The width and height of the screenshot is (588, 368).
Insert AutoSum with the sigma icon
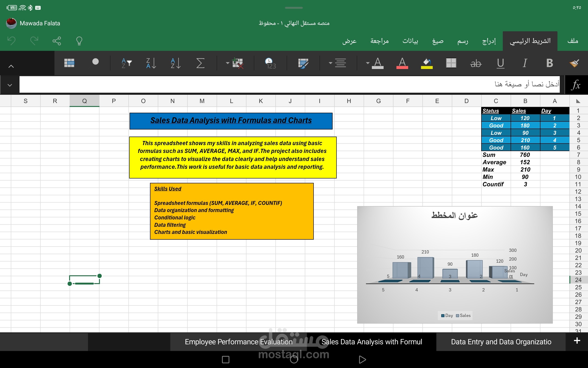pyautogui.click(x=200, y=63)
